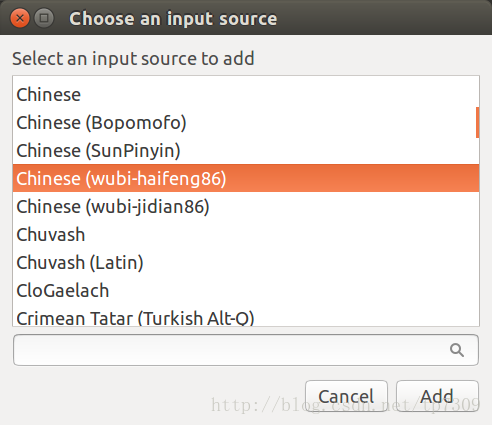Click the Add button
This screenshot has width=492, height=425.
point(437,396)
